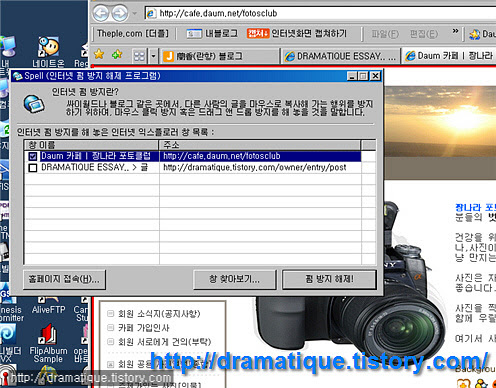This screenshot has width=496, height=388.
Task: Open the 편집(E) menu
Action: point(424,34)
